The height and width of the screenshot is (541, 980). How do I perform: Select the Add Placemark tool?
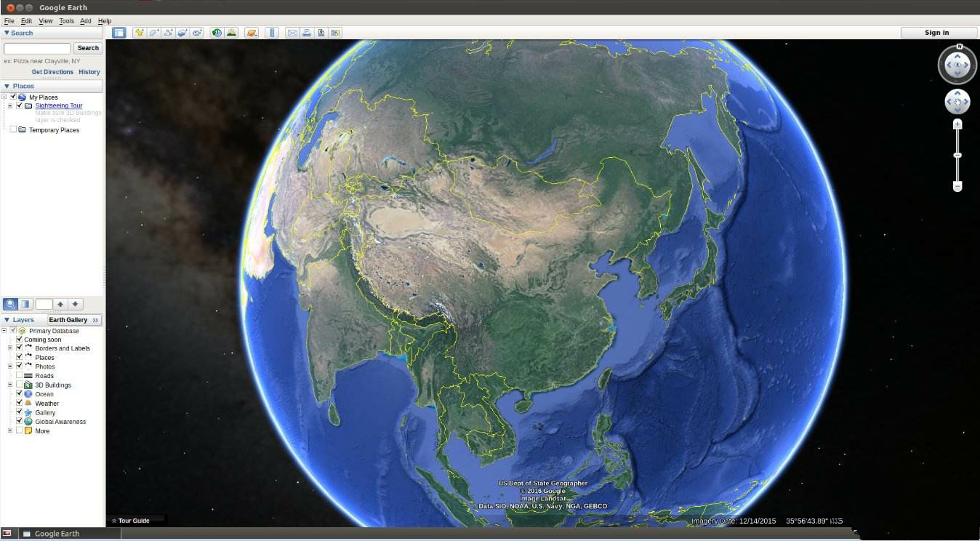click(138, 32)
